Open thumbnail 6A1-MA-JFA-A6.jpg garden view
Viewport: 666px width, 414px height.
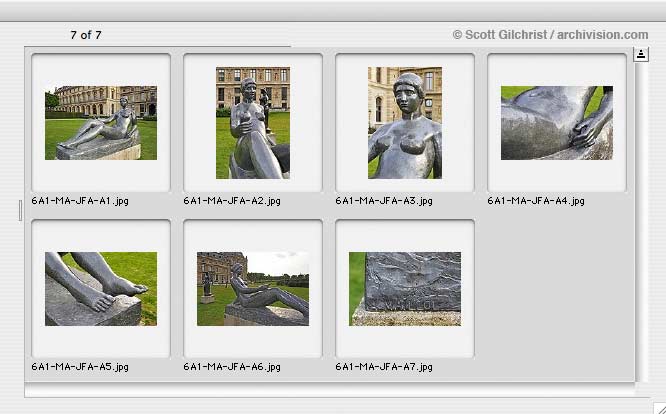click(x=253, y=289)
